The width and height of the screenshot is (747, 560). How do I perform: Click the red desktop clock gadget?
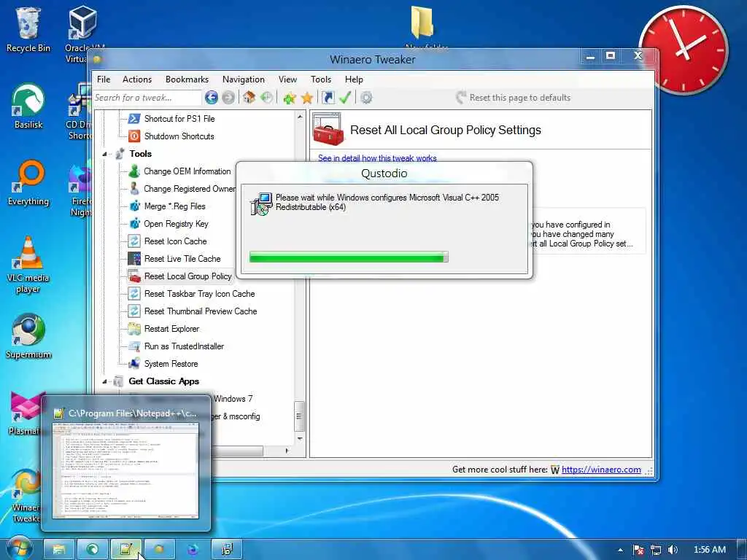tap(684, 50)
